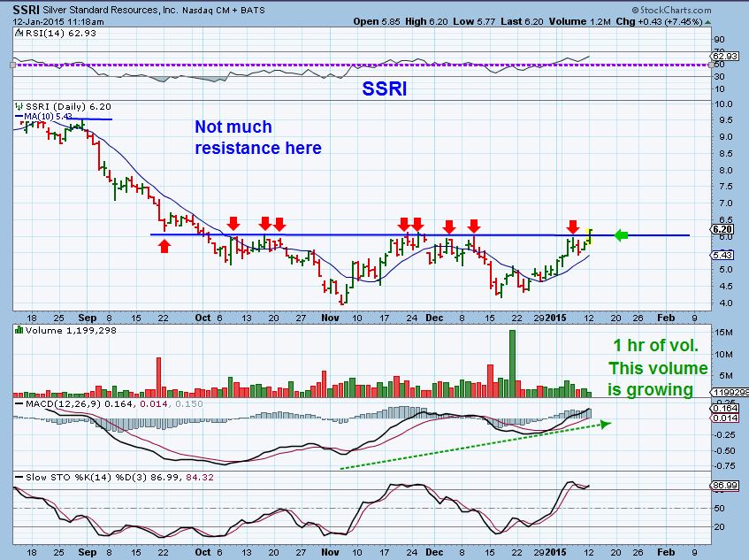This screenshot has width=749, height=560.
Task: Click the Open 5.85 quote value
Action: pos(377,21)
